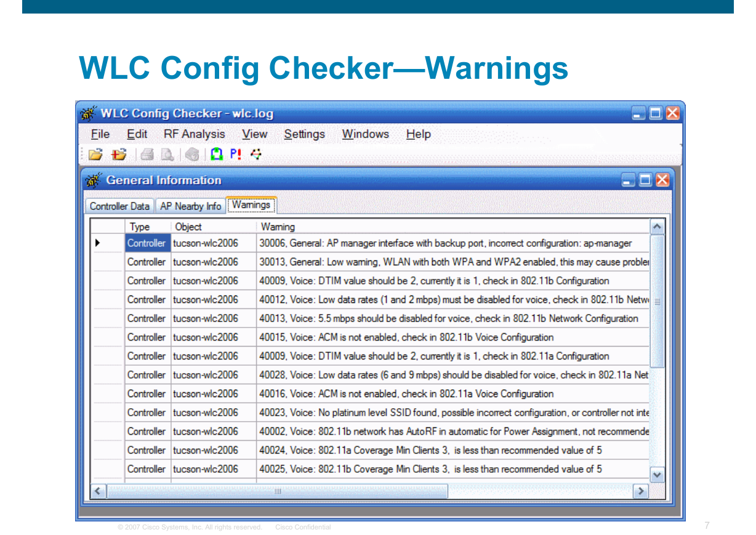
Task: Open the File menu
Action: pyautogui.click(x=100, y=134)
